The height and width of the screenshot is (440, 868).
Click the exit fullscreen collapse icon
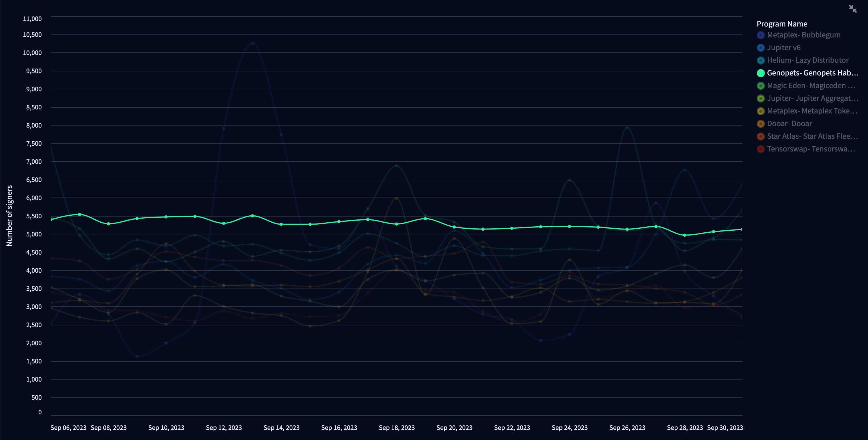coord(852,9)
